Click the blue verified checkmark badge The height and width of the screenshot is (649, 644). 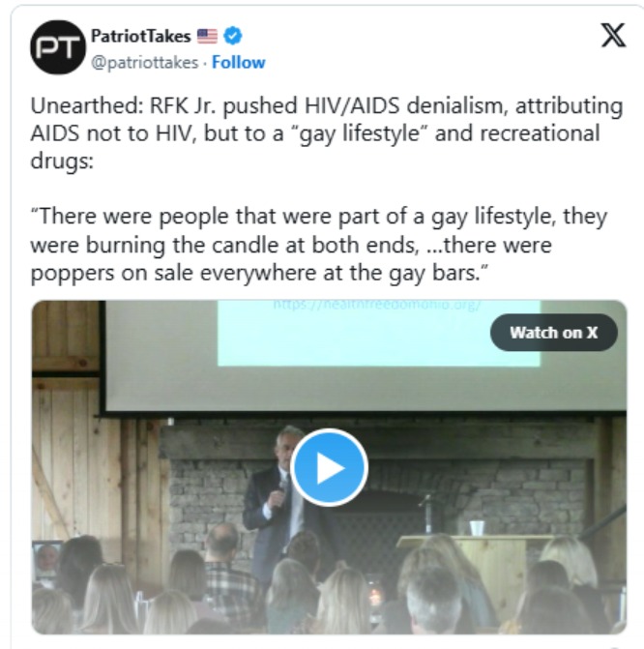click(x=233, y=36)
